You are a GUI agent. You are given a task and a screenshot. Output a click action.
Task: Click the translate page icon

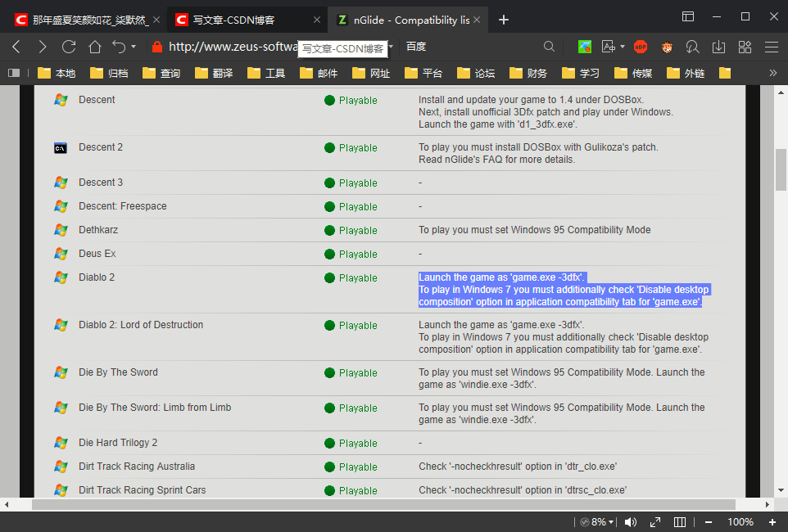tap(608, 47)
